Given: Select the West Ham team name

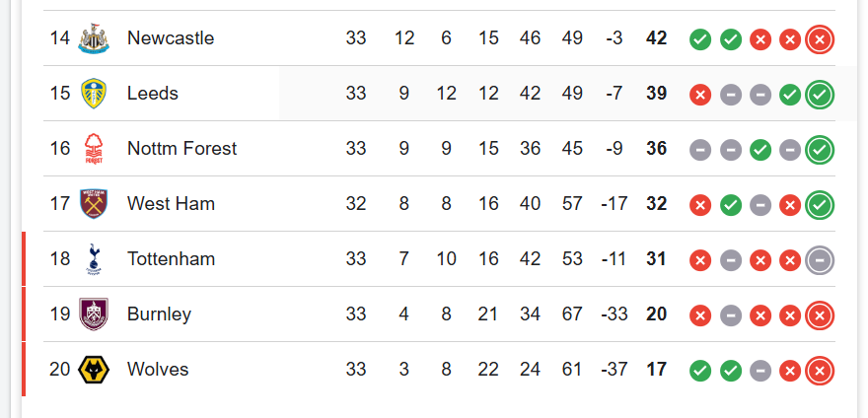Looking at the screenshot, I should [170, 204].
